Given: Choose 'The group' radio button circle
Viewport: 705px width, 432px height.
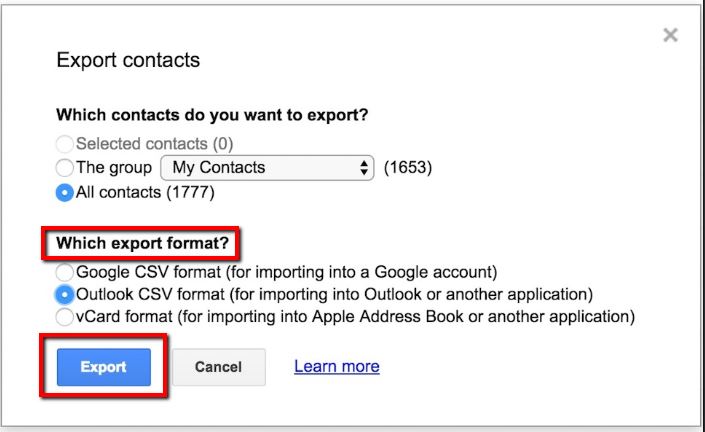Looking at the screenshot, I should [x=66, y=168].
